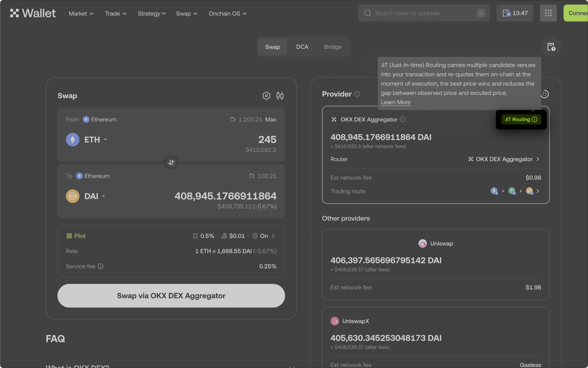Click the price impact (-0.67%) under DAI amount

coord(265,207)
